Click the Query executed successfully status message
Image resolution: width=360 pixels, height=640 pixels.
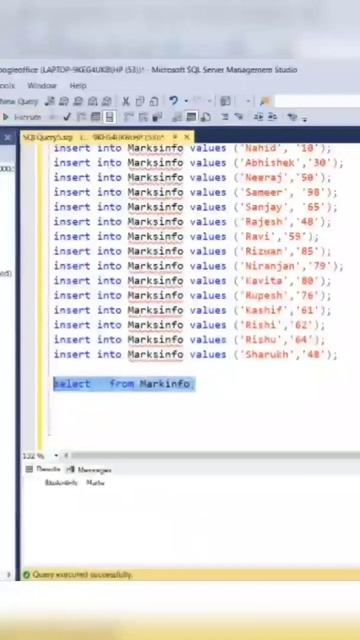[x=82, y=575]
